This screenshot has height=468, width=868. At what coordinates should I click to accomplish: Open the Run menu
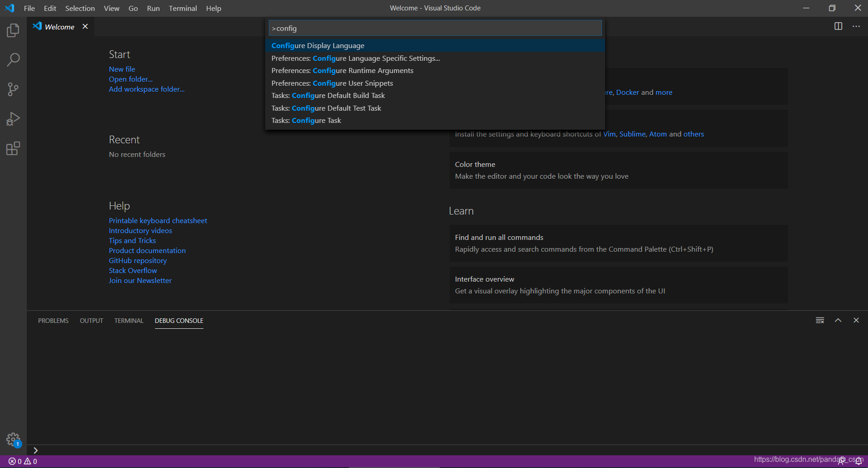pos(153,8)
